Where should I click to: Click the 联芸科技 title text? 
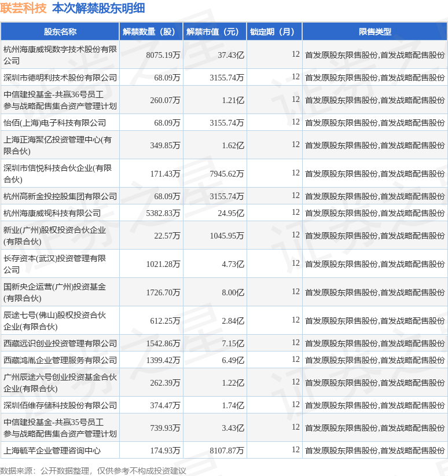click(23, 9)
